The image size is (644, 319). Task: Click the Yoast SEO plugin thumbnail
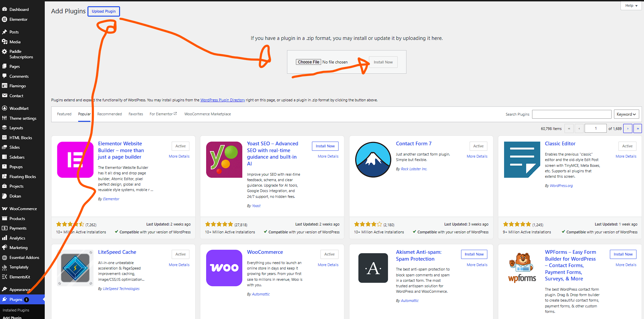click(224, 160)
